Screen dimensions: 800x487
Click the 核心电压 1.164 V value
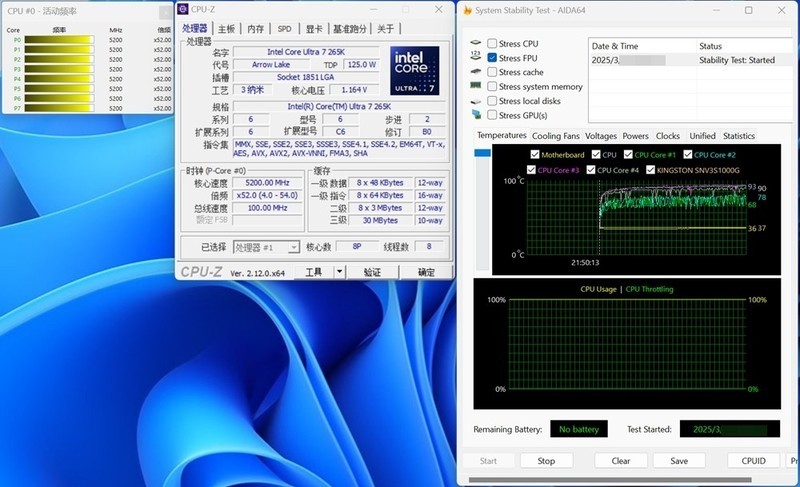(355, 90)
